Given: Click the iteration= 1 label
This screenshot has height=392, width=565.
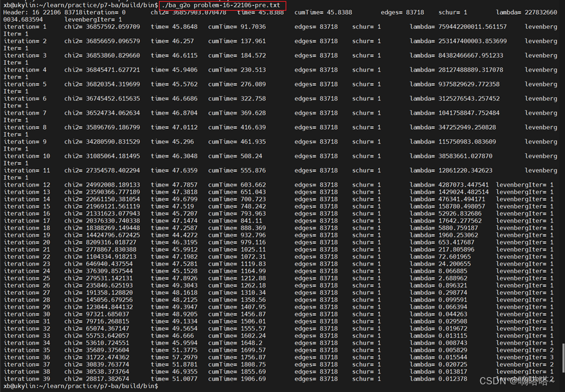Looking at the screenshot, I should tap(25, 27).
